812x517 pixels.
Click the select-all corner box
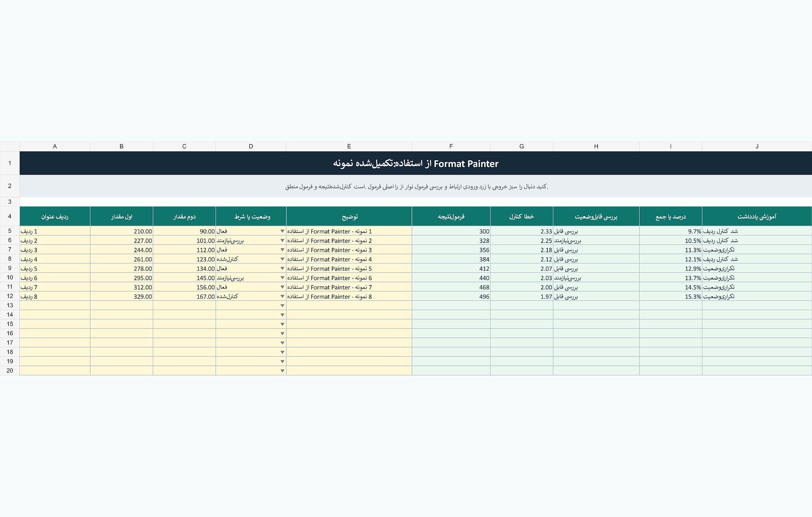(10, 146)
